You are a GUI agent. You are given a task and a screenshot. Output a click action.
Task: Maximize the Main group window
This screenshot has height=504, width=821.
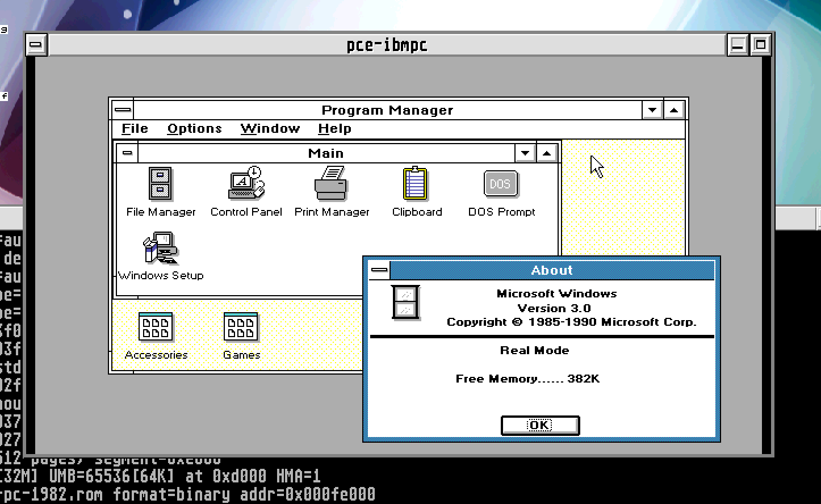pos(546,153)
